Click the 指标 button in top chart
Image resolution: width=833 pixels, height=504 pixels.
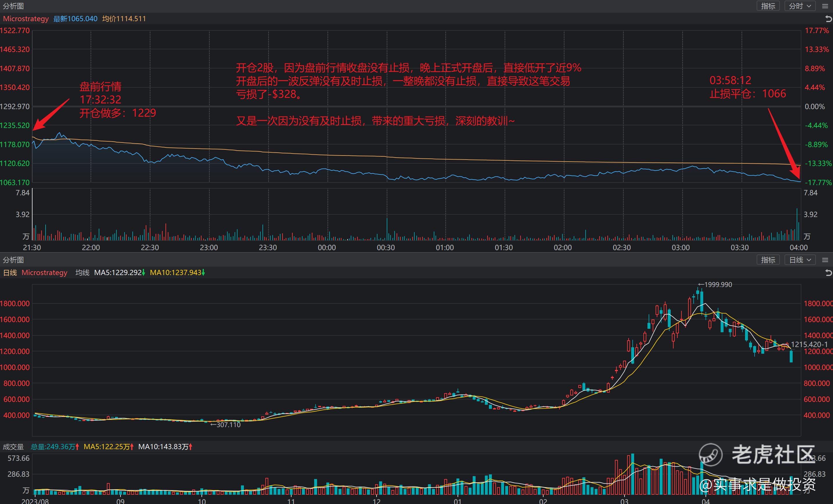768,6
